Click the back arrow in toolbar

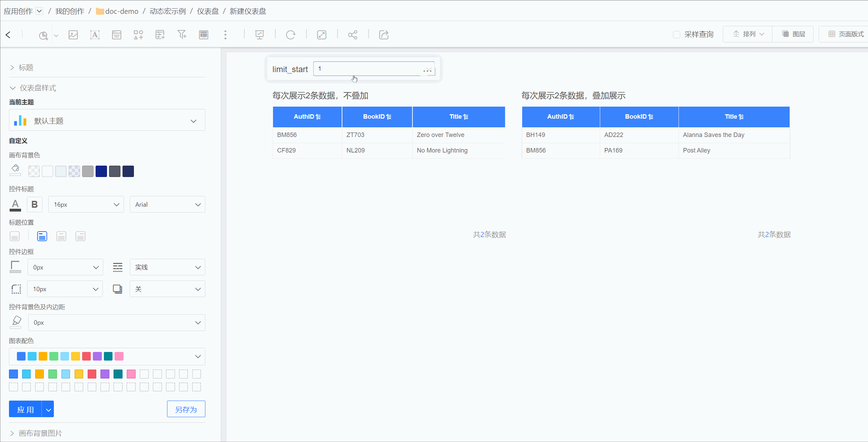pyautogui.click(x=8, y=35)
